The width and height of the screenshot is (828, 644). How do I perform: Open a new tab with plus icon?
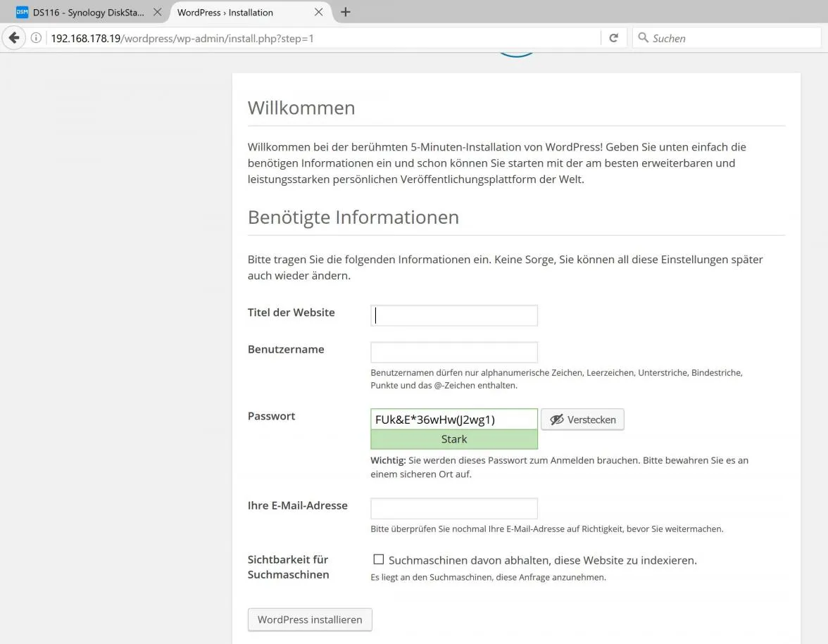pos(345,12)
